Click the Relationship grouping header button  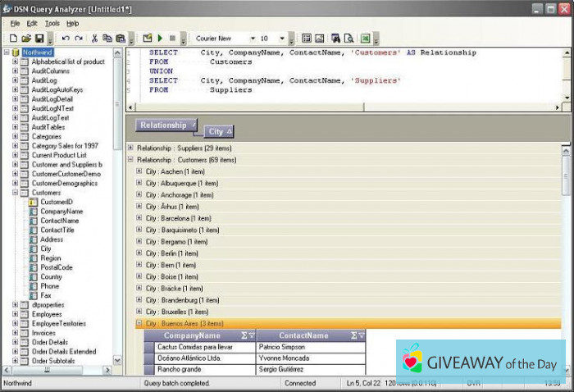(166, 125)
